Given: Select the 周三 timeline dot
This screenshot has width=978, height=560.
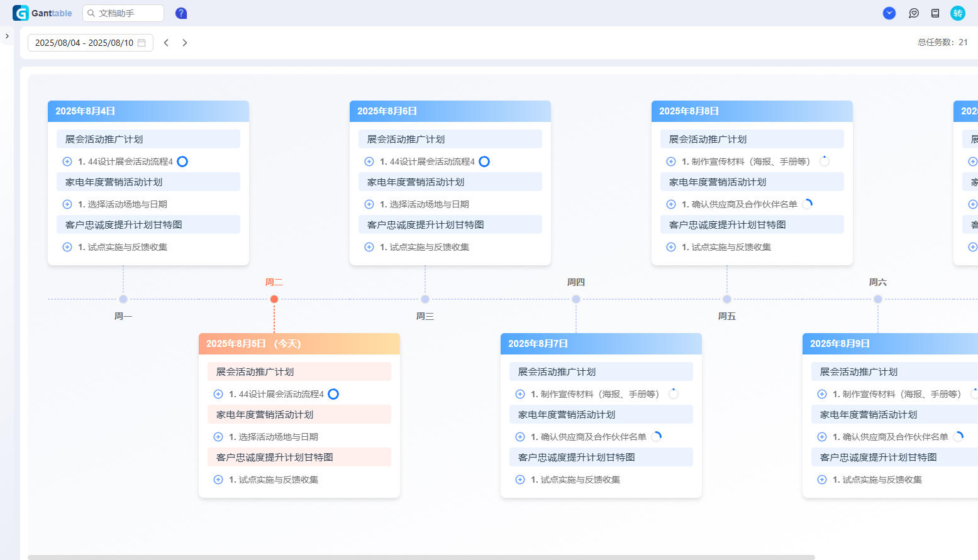Looking at the screenshot, I should [425, 299].
